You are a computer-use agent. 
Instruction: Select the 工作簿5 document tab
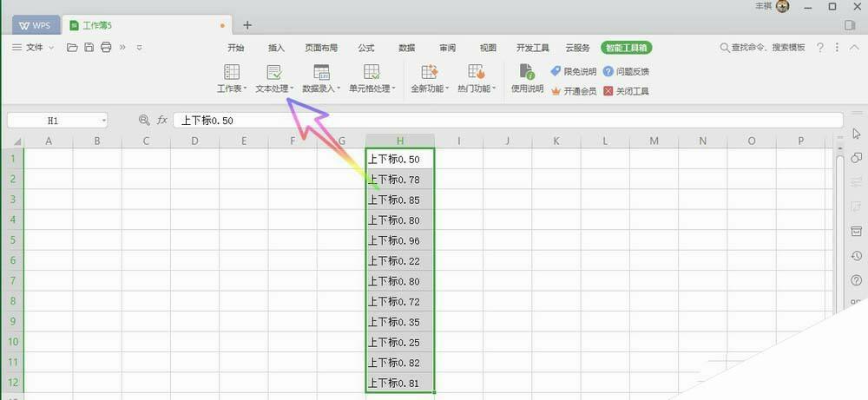(x=147, y=25)
